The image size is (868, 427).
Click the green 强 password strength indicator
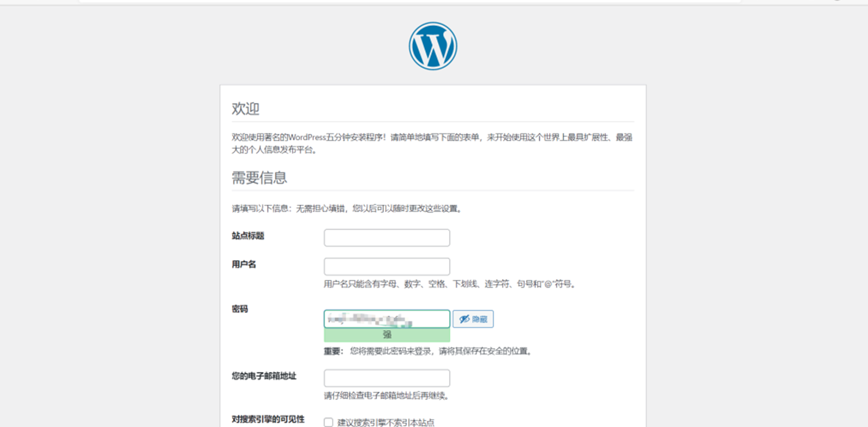387,335
